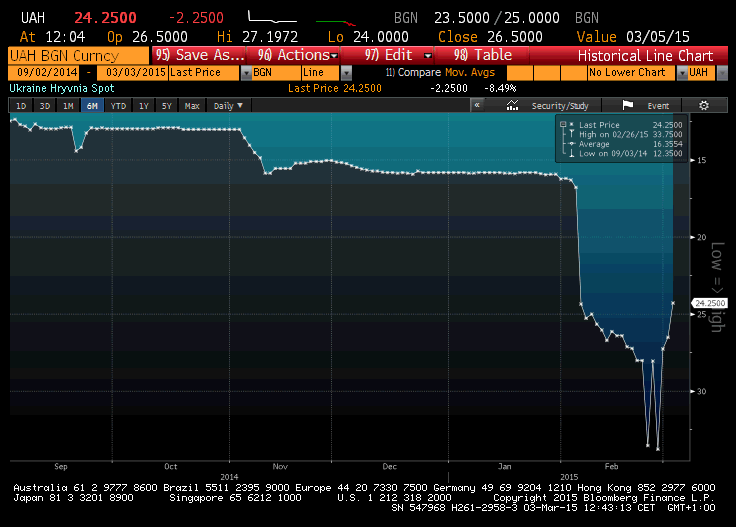The width and height of the screenshot is (736, 527).
Task: Click the 98) Table button
Action: [x=483, y=55]
